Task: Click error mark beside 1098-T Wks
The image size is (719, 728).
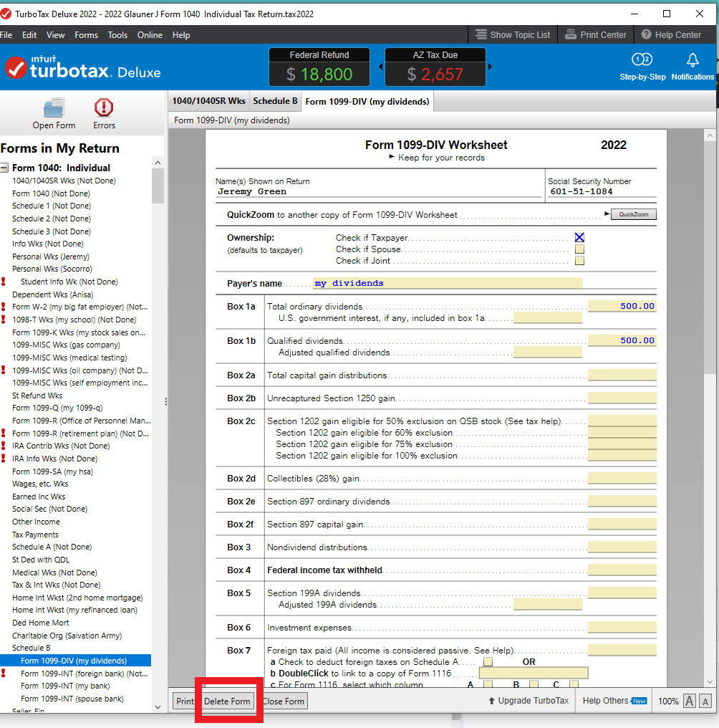Action: click(x=4, y=320)
